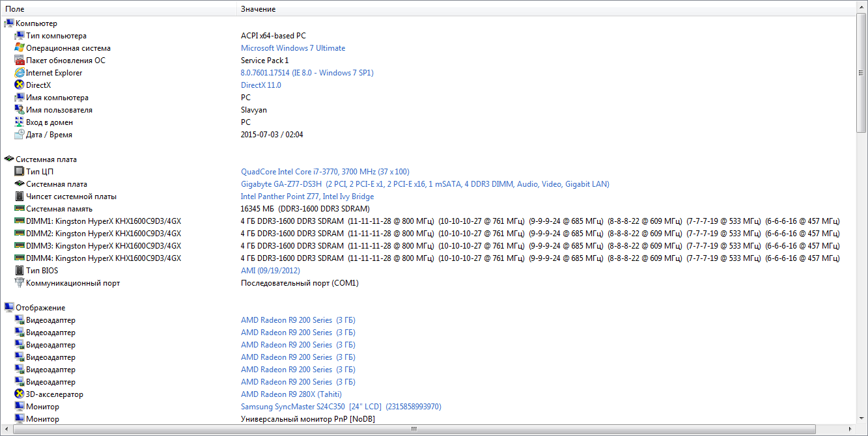Open the Samsung SyncMaster S24C350 link
This screenshot has width=868, height=436.
(341, 407)
